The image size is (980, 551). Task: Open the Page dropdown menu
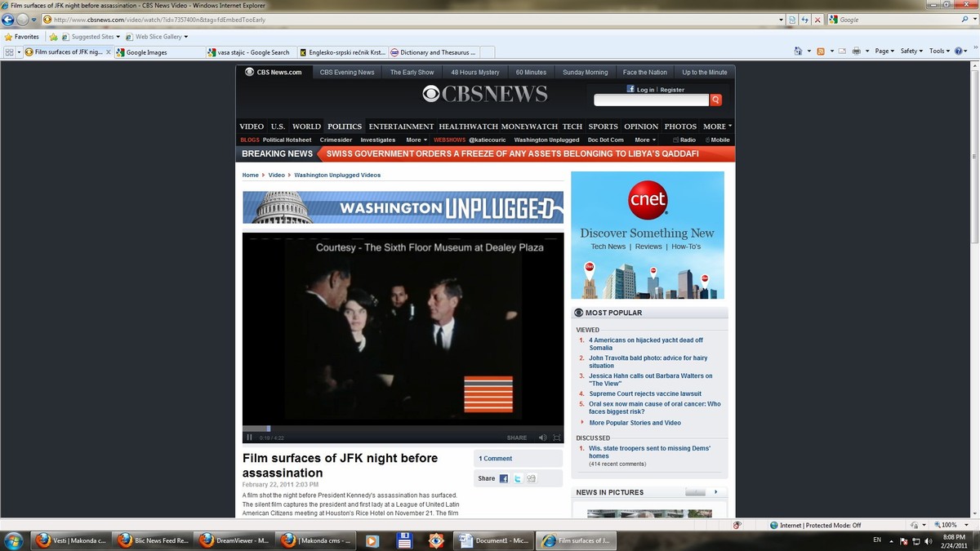click(884, 51)
